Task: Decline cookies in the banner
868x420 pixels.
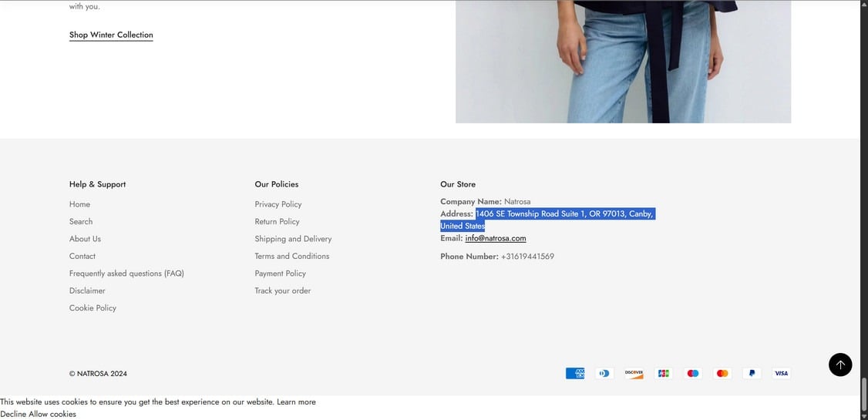Action: click(x=13, y=414)
